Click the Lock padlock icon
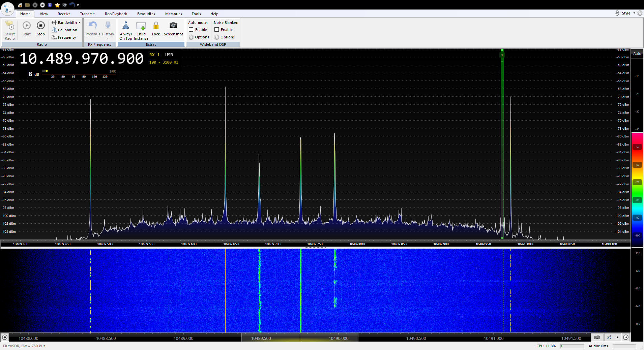The height and width of the screenshot is (350, 644). pyautogui.click(x=156, y=26)
